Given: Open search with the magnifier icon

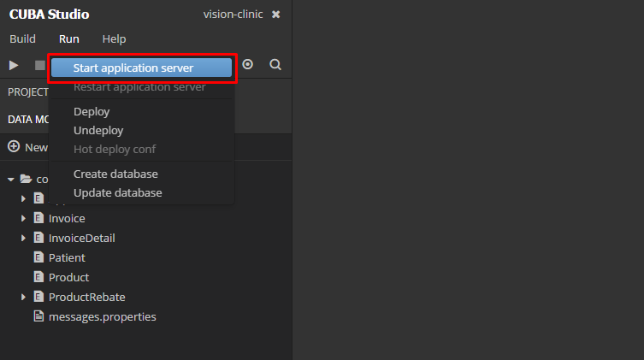Looking at the screenshot, I should pyautogui.click(x=275, y=64).
